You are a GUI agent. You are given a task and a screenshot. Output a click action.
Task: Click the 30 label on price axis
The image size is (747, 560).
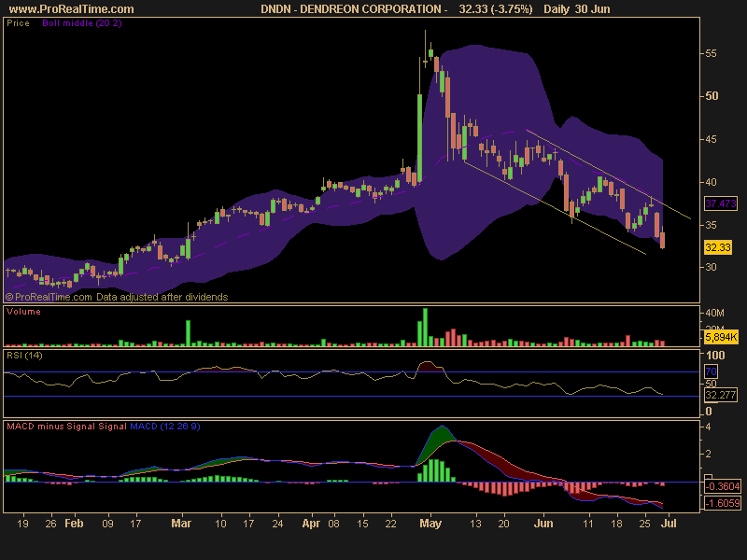711,267
